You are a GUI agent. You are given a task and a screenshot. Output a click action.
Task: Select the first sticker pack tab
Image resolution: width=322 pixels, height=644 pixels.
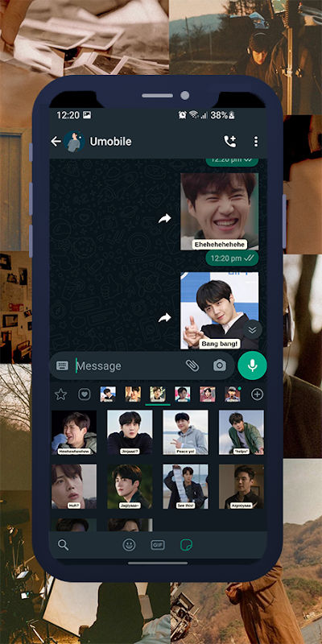click(x=108, y=394)
